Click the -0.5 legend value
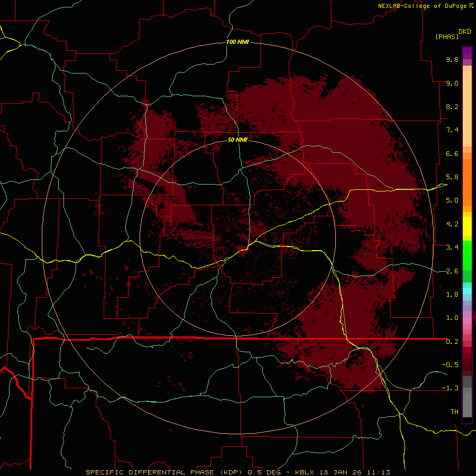This screenshot has height=476, width=476. [450, 365]
